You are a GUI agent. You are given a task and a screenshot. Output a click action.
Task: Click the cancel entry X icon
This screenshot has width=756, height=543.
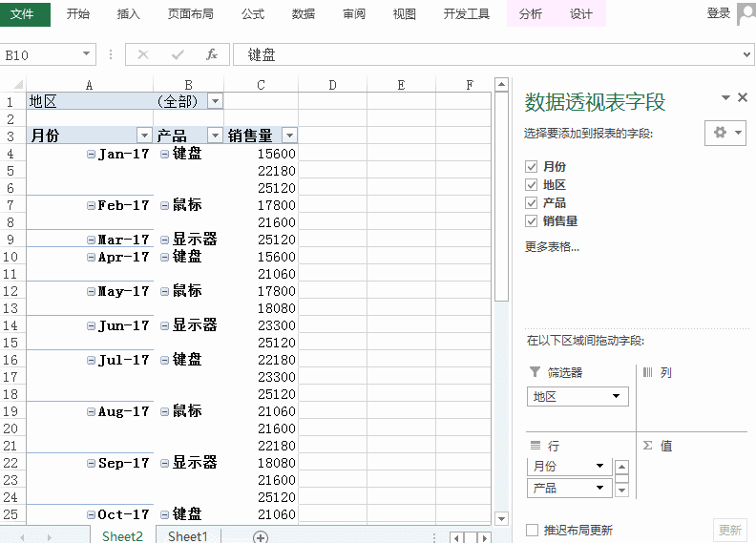(143, 55)
